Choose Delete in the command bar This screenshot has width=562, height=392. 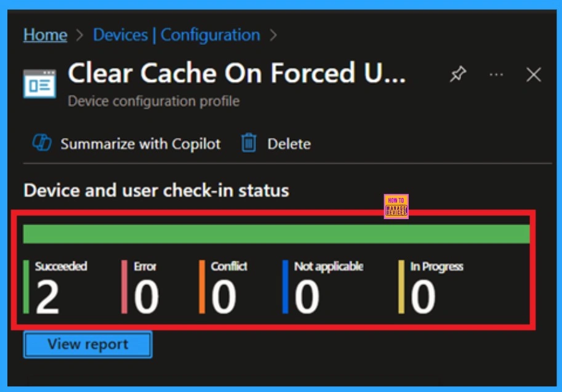pyautogui.click(x=289, y=144)
